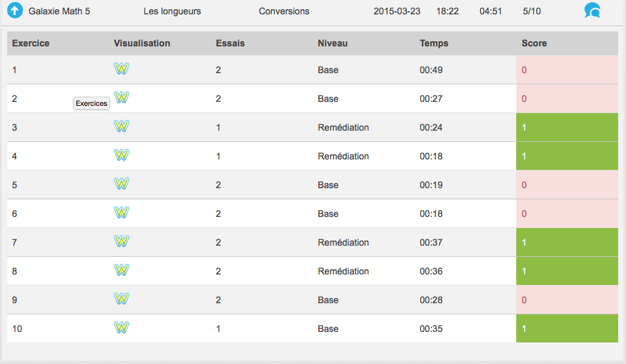Viewport: 626px width, 364px height.
Task: Click the overall score 5/10
Action: (x=532, y=11)
